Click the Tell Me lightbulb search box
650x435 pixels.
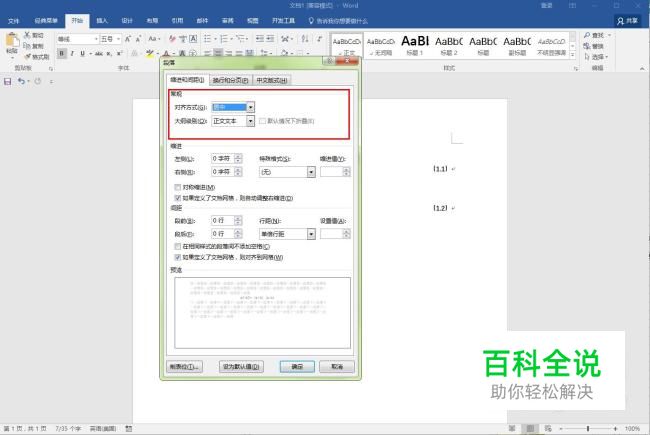coord(338,21)
